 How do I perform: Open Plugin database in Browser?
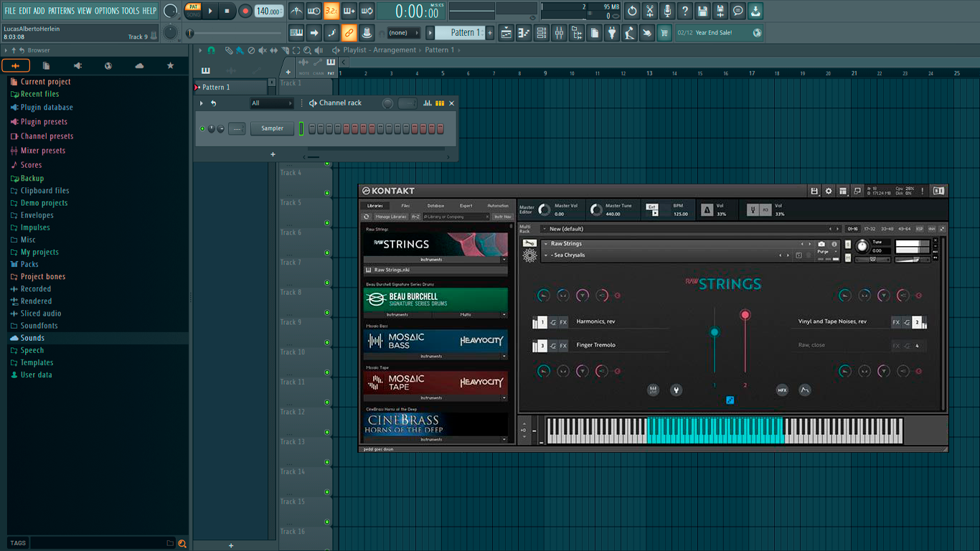[47, 108]
